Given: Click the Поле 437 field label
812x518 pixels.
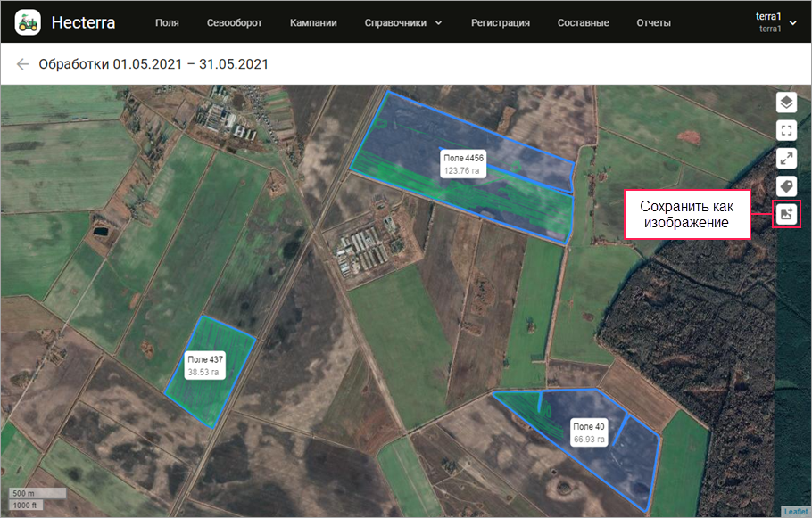Looking at the screenshot, I should (205, 366).
